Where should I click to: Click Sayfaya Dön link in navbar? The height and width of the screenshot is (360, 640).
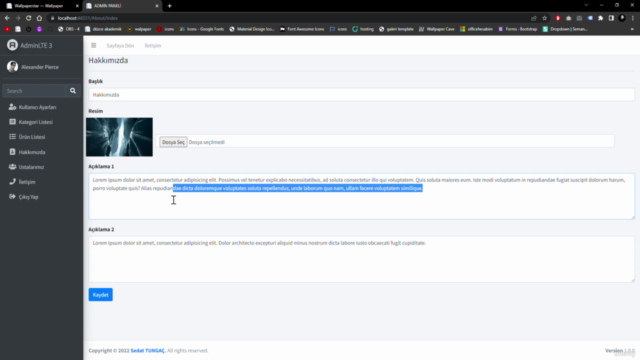tap(120, 45)
